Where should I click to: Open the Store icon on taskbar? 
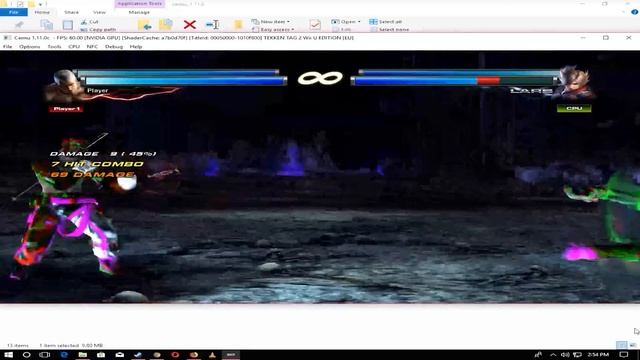click(x=101, y=355)
